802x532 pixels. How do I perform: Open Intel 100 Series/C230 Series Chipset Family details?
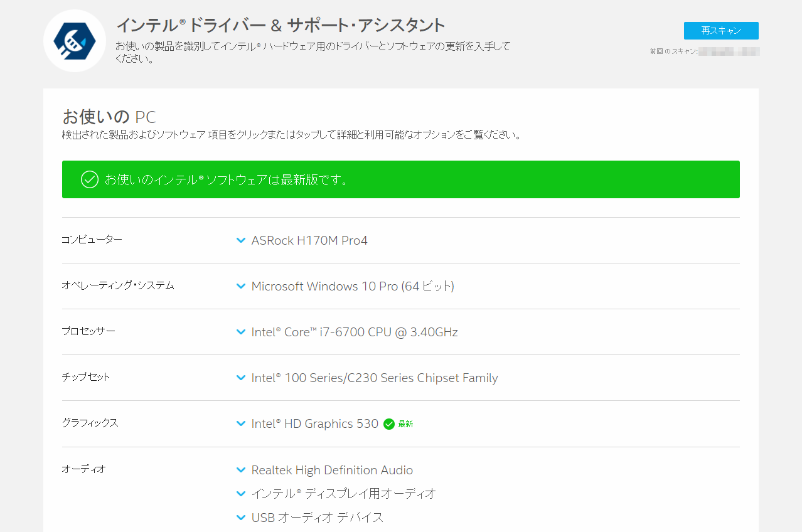click(375, 378)
